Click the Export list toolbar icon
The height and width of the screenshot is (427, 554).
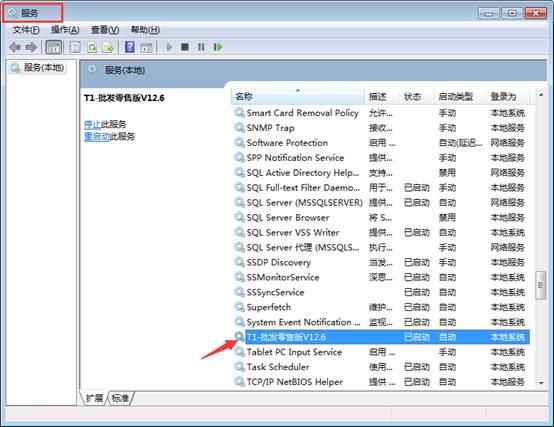click(x=108, y=47)
